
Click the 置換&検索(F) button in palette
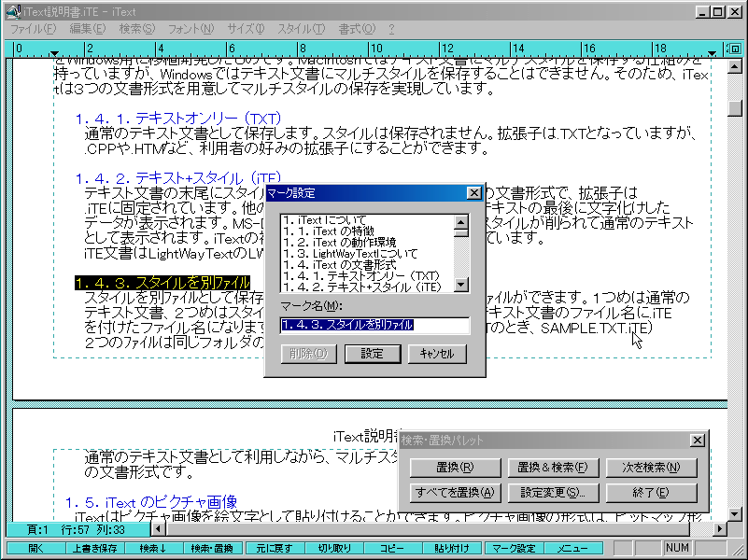coord(553,468)
